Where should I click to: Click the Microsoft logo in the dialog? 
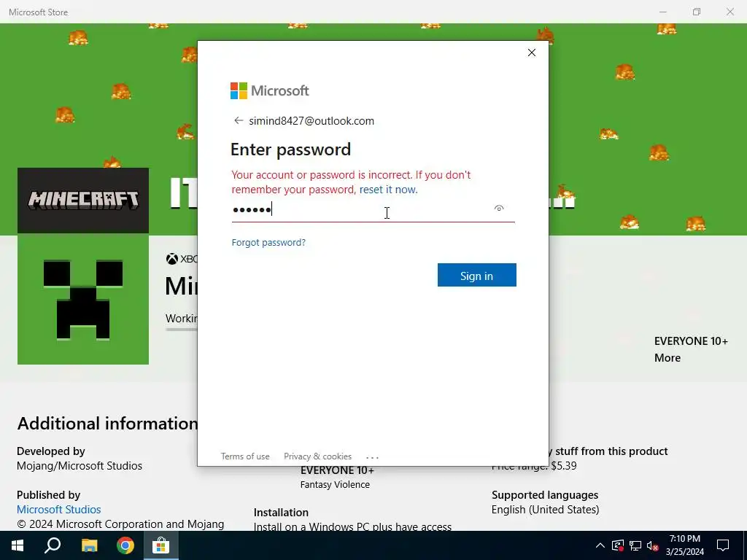[270, 90]
